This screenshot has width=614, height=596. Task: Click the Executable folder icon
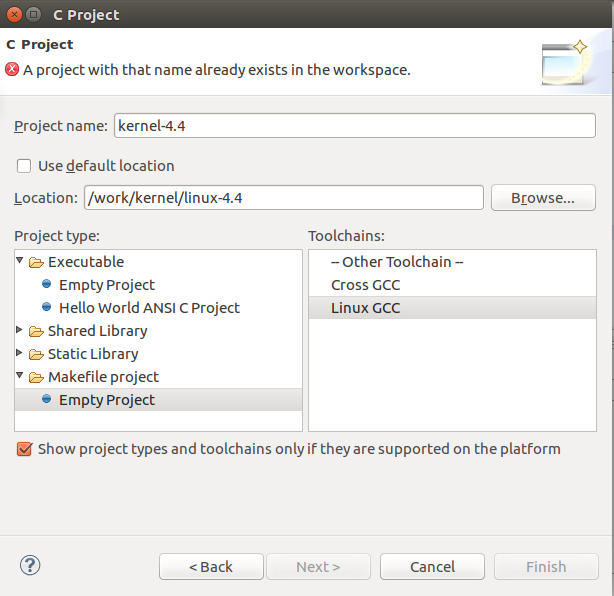click(x=36, y=262)
